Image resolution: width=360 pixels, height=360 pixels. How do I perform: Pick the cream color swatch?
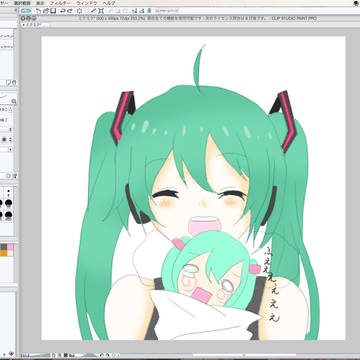[x=10, y=253]
